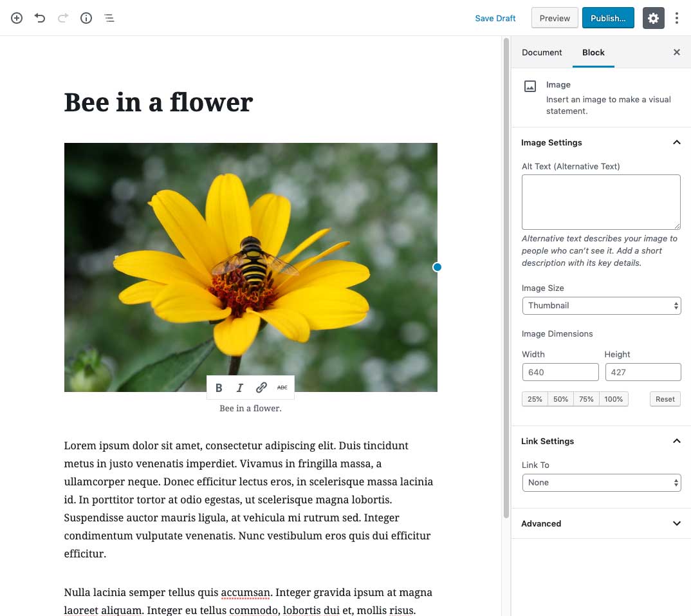Open the Link To dropdown
The width and height of the screenshot is (691, 616).
coord(601,482)
